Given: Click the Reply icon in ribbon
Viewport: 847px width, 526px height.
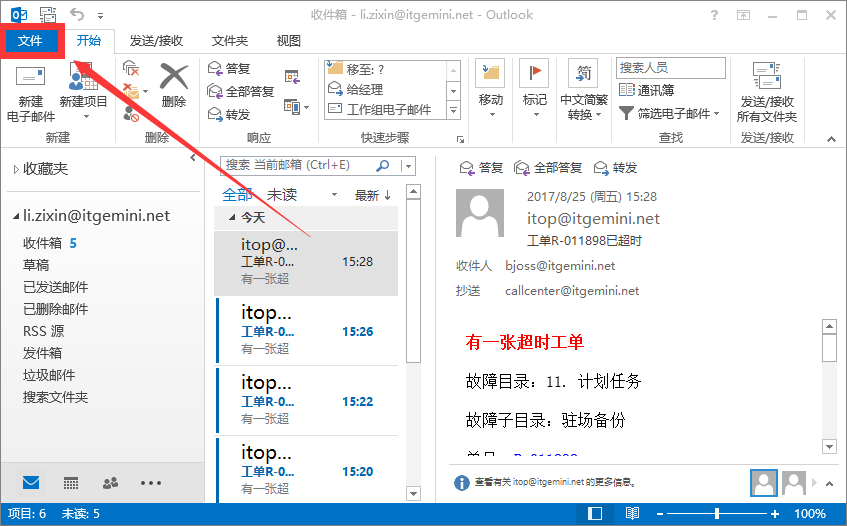Looking at the screenshot, I should click(x=230, y=68).
